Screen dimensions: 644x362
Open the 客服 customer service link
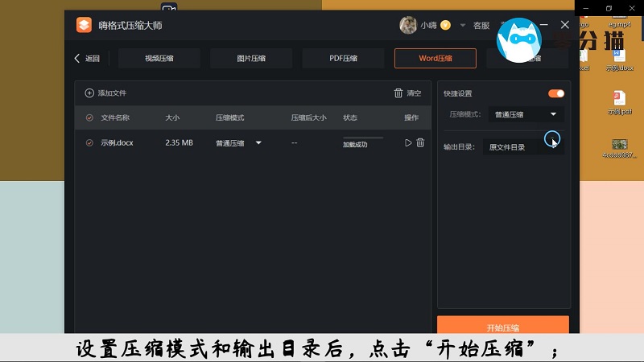click(x=481, y=26)
